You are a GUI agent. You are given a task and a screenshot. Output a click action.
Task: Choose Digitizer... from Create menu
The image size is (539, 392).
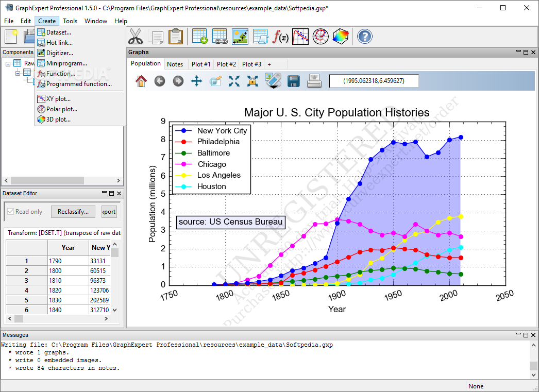click(80, 53)
